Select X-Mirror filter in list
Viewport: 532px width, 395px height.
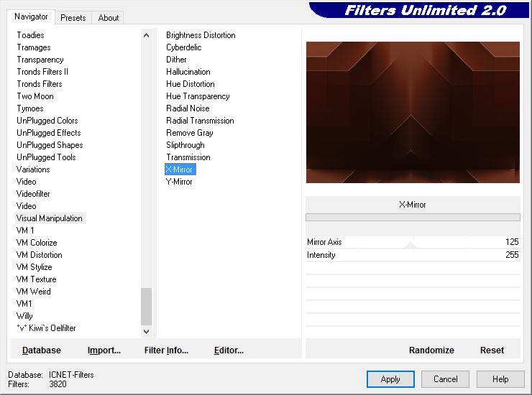(x=180, y=169)
